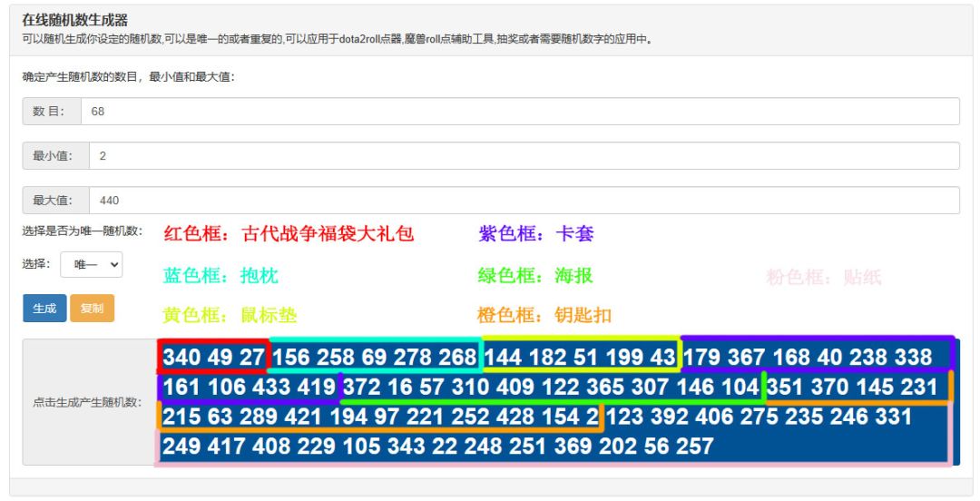Image resolution: width=980 pixels, height=501 pixels.
Task: Click the green legend 绿色框：海报
Action: pos(535,276)
